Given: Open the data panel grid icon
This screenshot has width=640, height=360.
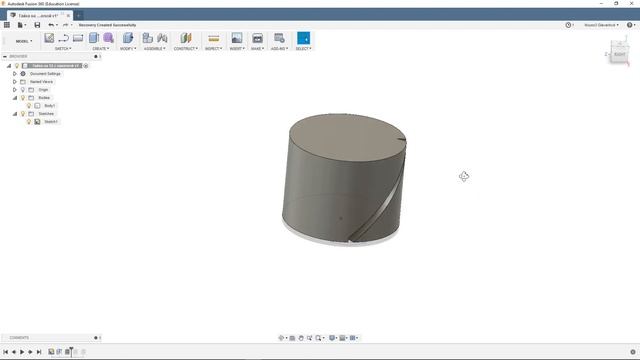Looking at the screenshot, I should [7, 25].
